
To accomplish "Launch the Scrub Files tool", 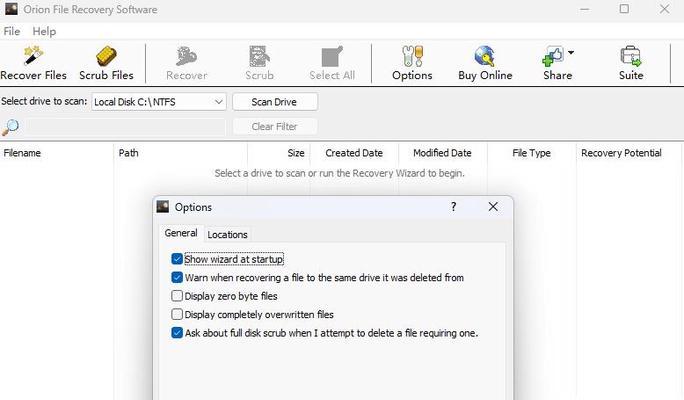I will point(106,63).
